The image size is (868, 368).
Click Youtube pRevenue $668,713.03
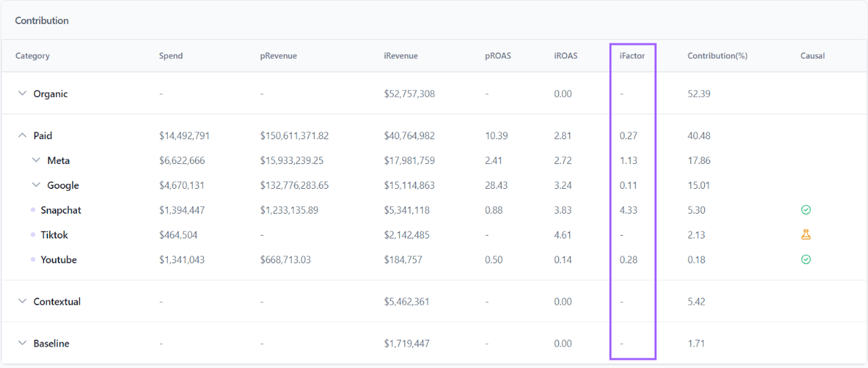[286, 260]
